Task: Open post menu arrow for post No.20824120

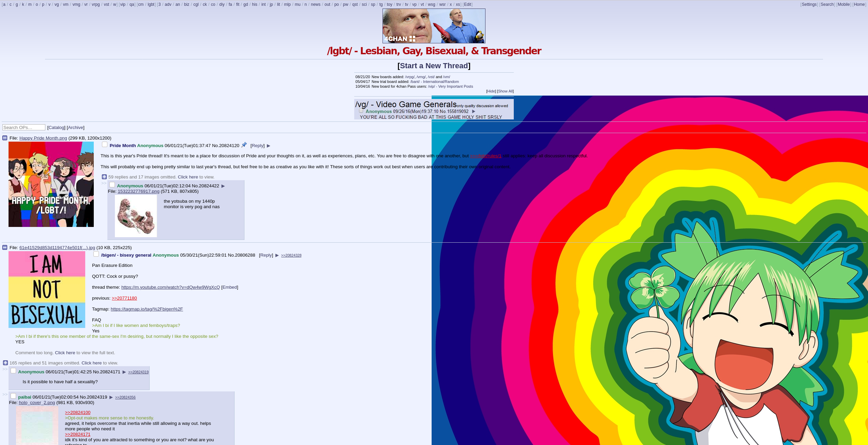Action: pos(269,146)
